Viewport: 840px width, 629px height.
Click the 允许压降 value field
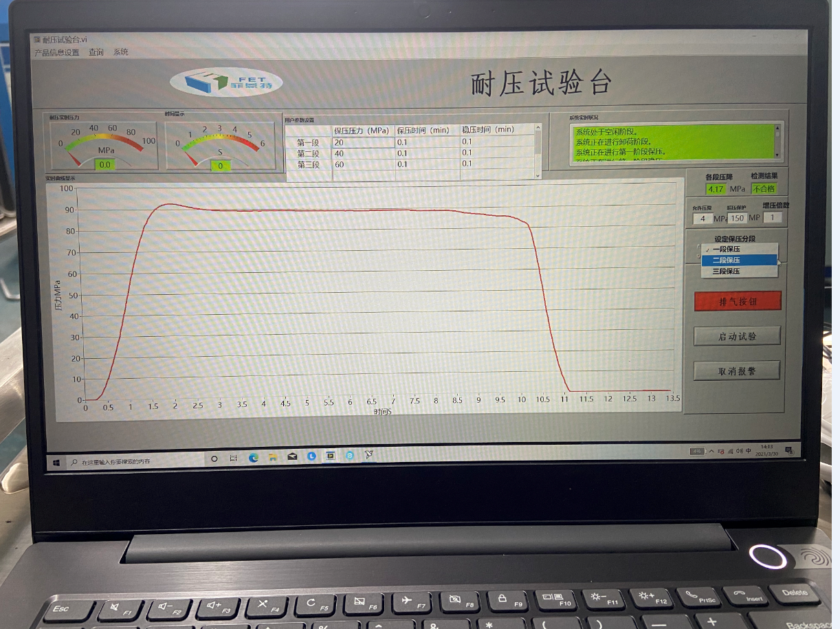pos(702,219)
